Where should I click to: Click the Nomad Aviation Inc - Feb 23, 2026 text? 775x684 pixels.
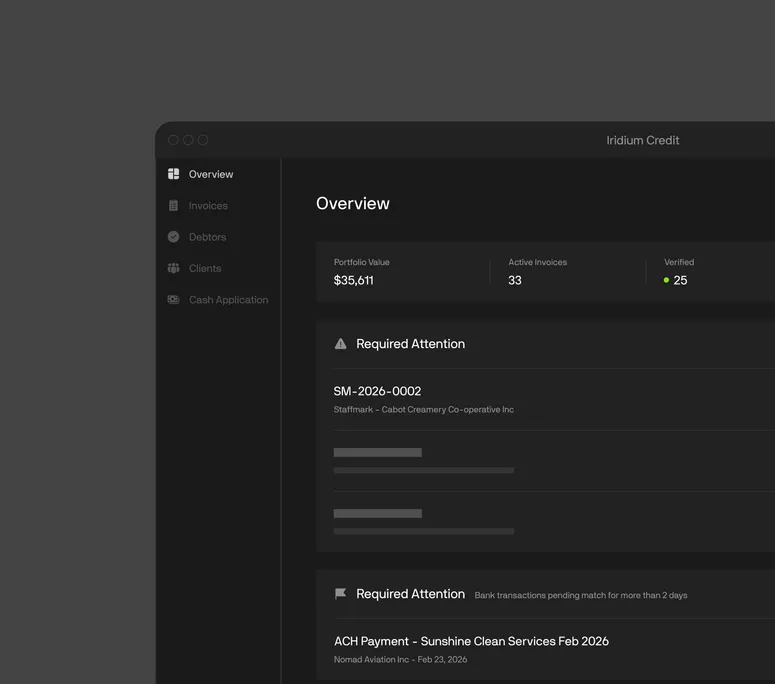tap(400, 659)
